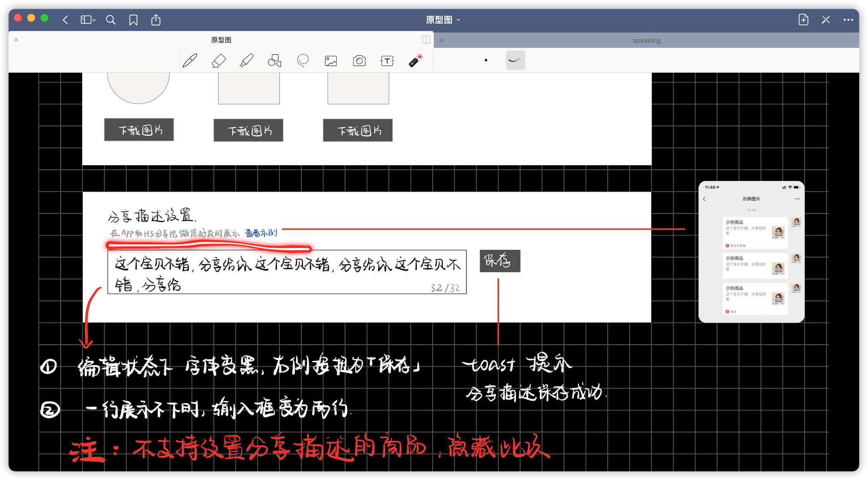The width and height of the screenshot is (868, 480).
Task: Open the Image insert tool
Action: (331, 61)
